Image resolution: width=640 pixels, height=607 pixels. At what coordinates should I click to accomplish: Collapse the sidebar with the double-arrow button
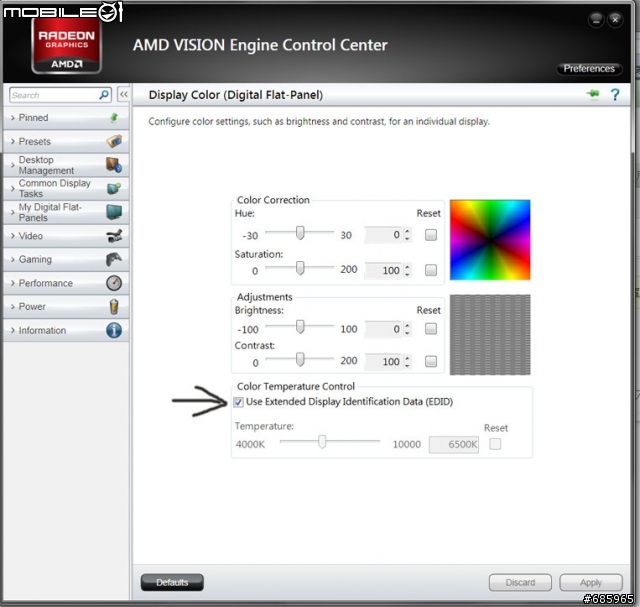point(123,94)
